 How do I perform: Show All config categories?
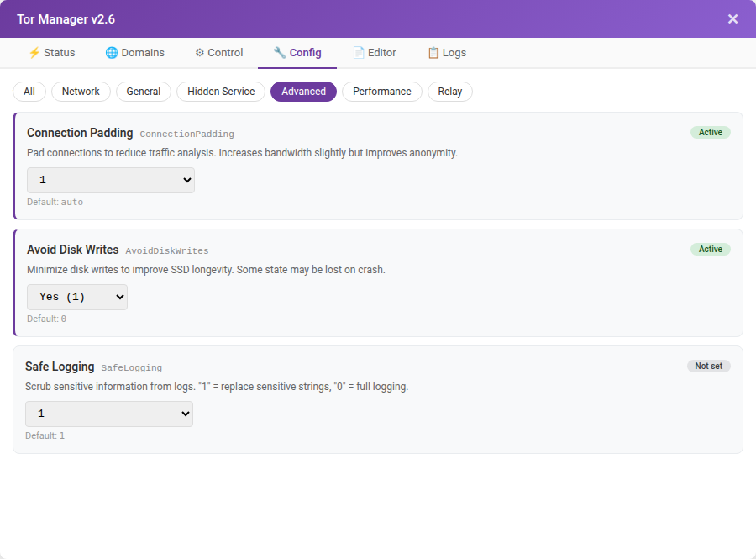[29, 92]
